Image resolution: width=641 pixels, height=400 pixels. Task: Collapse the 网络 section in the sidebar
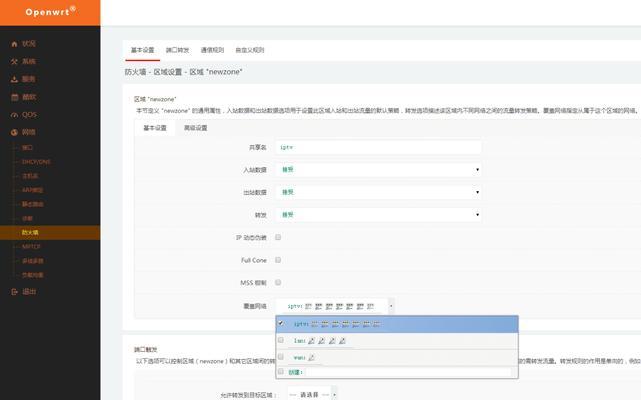pos(29,132)
